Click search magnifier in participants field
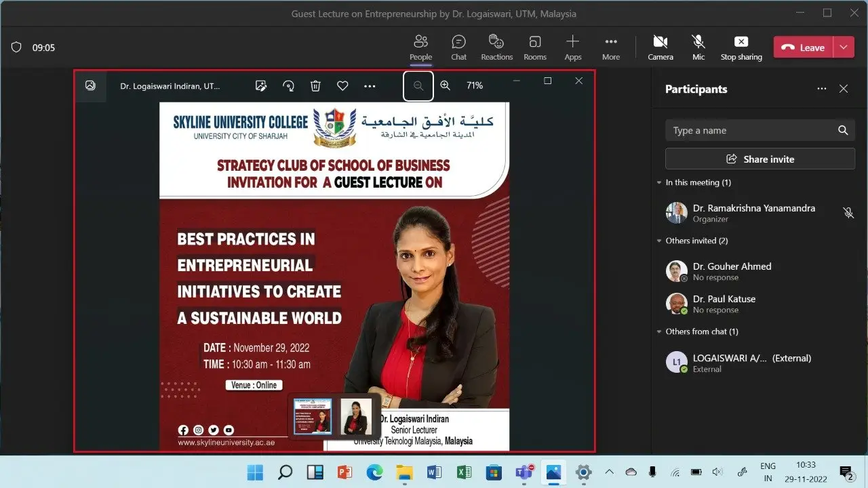The width and height of the screenshot is (868, 488). point(843,131)
